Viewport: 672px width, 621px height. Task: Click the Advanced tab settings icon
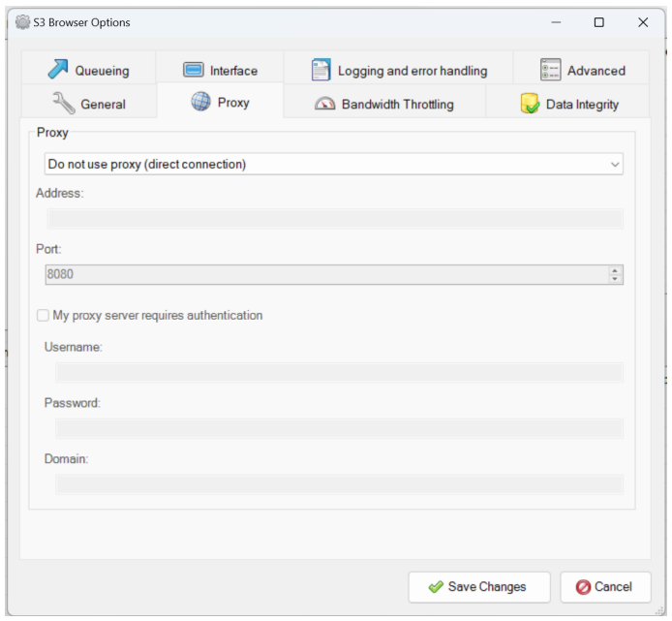point(551,70)
